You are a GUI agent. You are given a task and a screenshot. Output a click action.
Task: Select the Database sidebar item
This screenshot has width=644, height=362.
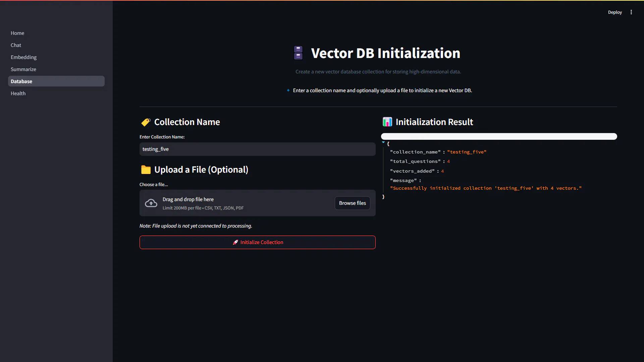click(56, 81)
